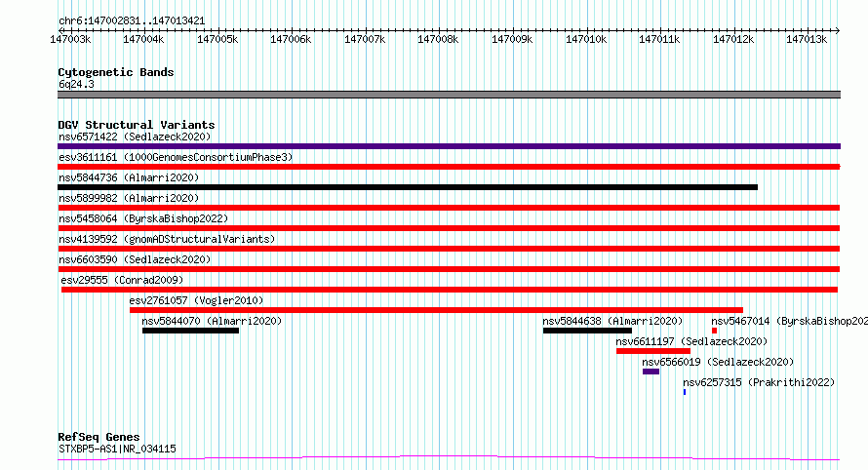This screenshot has width=868, height=470.
Task: Click the chr6:147002831..147013421 region label
Action: pos(132,21)
